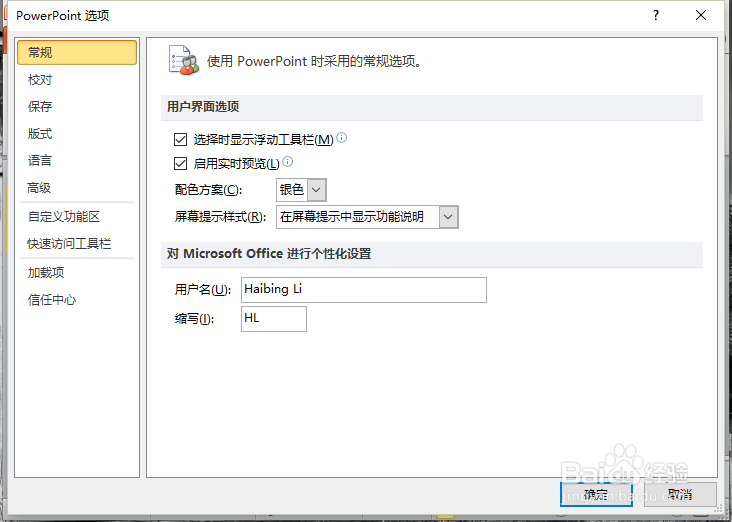The height and width of the screenshot is (522, 732).
Task: Click the general options header icon
Action: (x=183, y=60)
